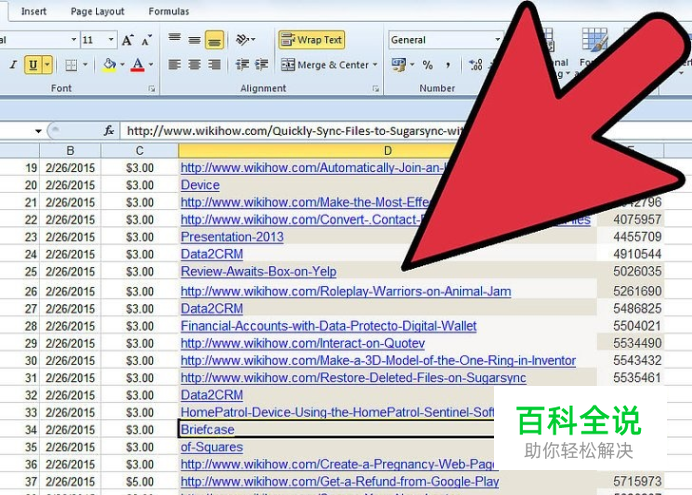
Task: Open font color dropdown arrow
Action: (x=151, y=65)
